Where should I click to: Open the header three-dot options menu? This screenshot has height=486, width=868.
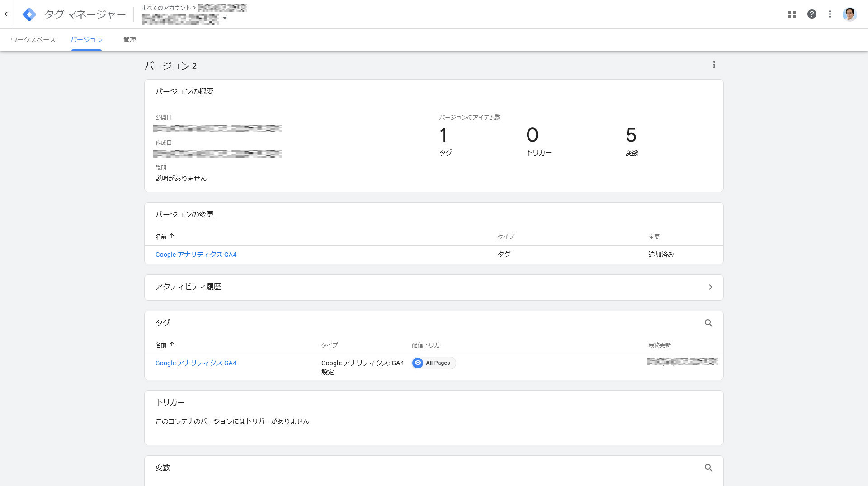click(830, 14)
